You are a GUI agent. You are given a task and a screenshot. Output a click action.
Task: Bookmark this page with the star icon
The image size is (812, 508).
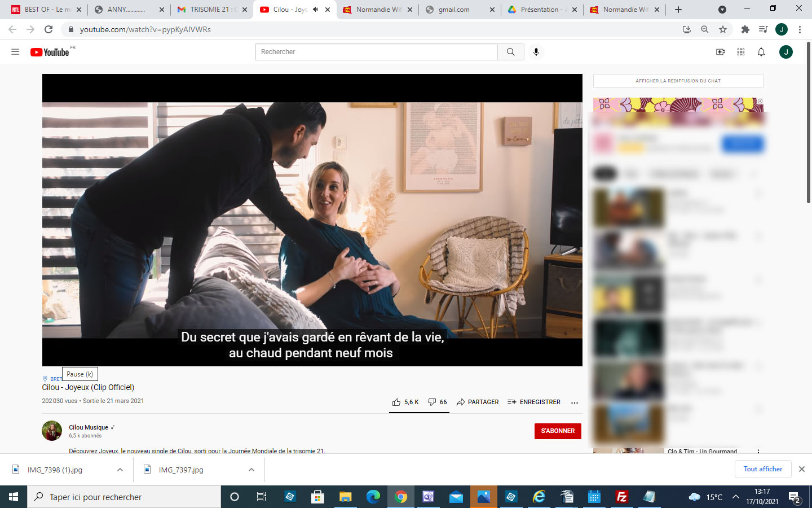[723, 29]
